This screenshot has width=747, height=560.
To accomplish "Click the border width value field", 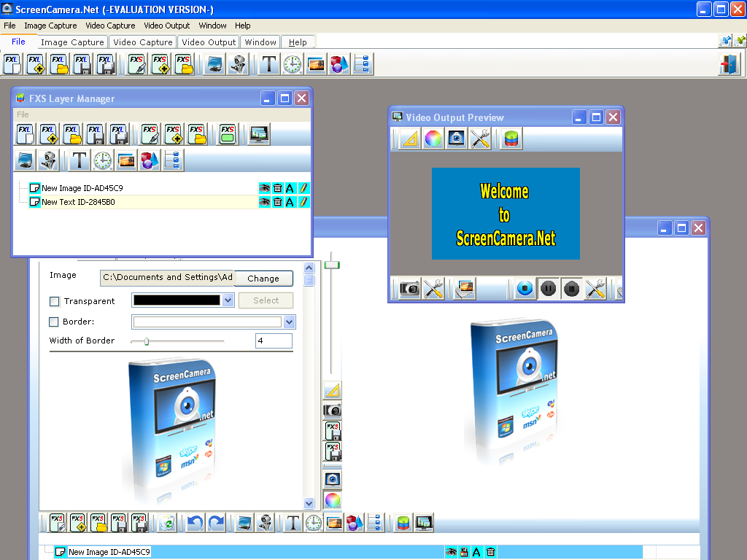I will tap(274, 341).
